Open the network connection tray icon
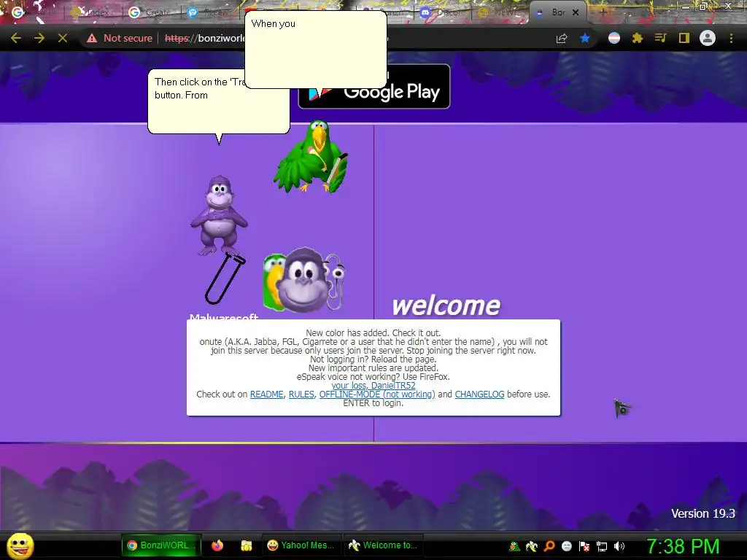The image size is (747, 560). [602, 547]
